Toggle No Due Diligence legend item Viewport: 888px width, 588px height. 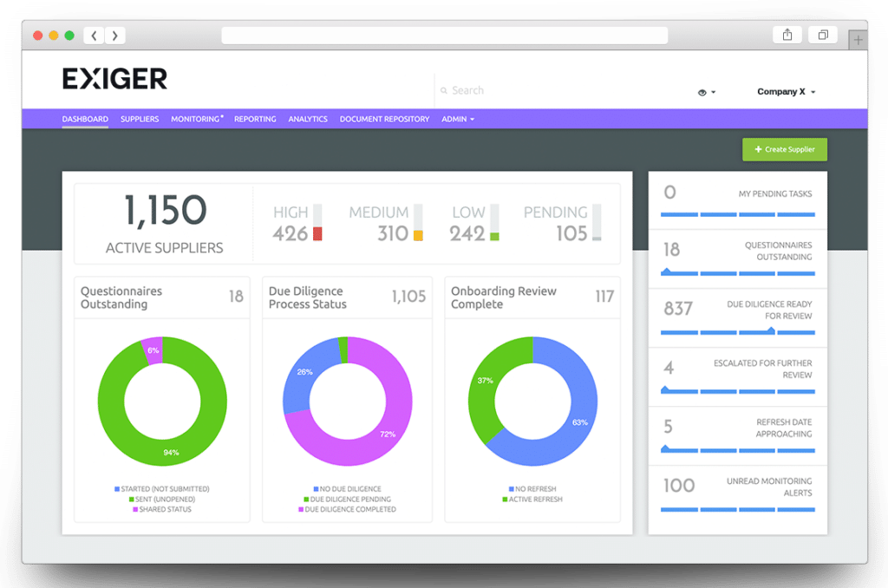pyautogui.click(x=347, y=489)
